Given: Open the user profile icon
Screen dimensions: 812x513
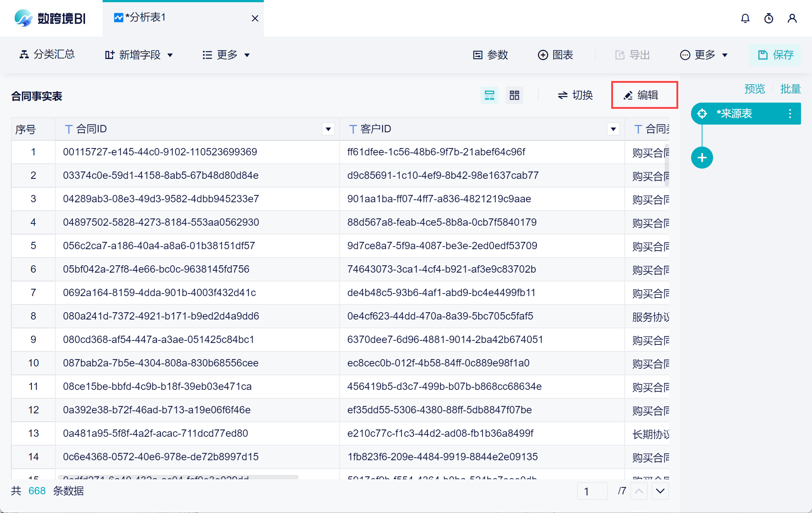Looking at the screenshot, I should 792,18.
